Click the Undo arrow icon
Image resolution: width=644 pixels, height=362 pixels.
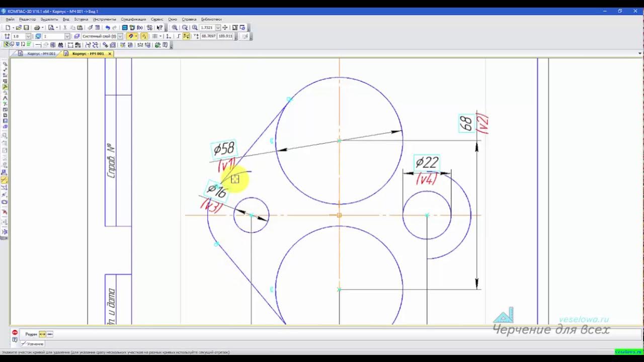click(108, 28)
